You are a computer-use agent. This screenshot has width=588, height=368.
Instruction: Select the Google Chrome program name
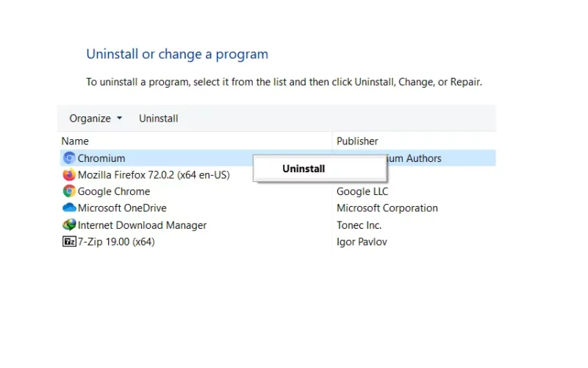click(114, 191)
